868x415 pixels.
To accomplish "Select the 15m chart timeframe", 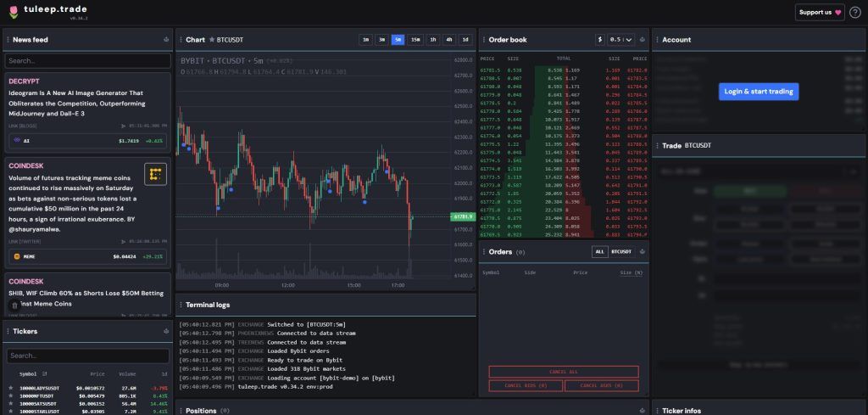I will pos(415,40).
